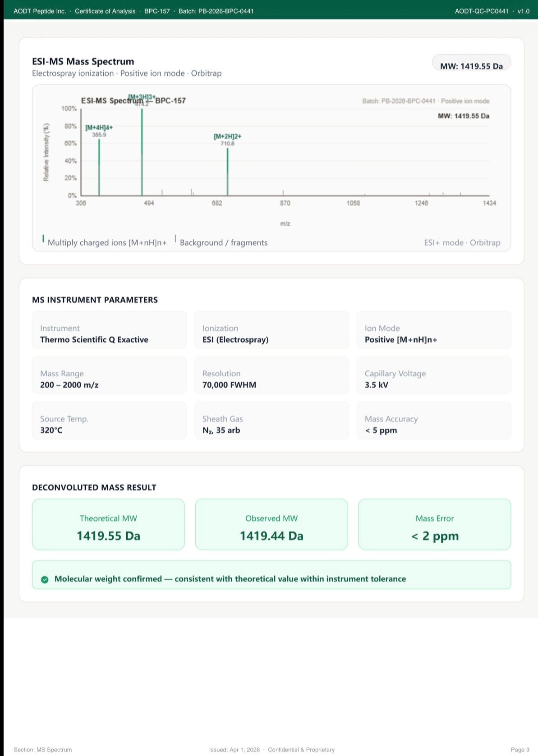Select the ESI-MS Mass Spectrum heading
This screenshot has height=756, width=538.
83,61
